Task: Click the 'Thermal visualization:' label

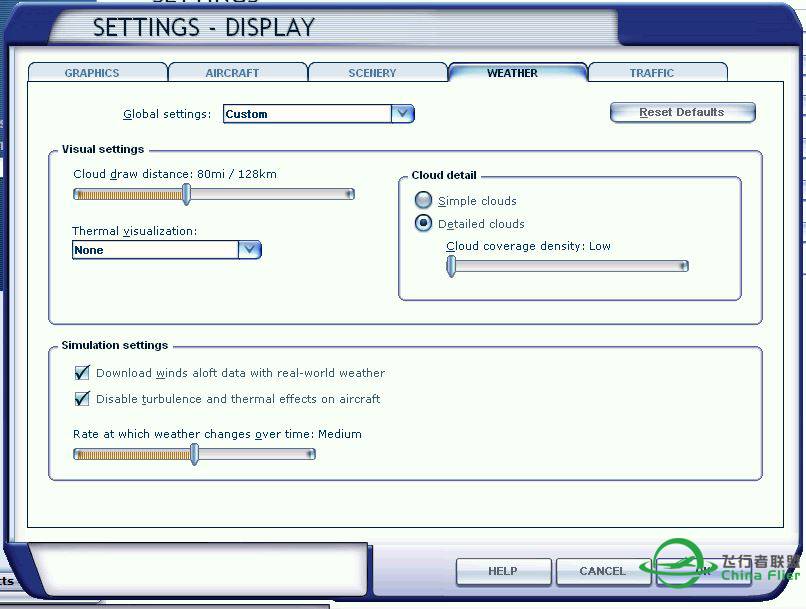Action: coord(135,231)
